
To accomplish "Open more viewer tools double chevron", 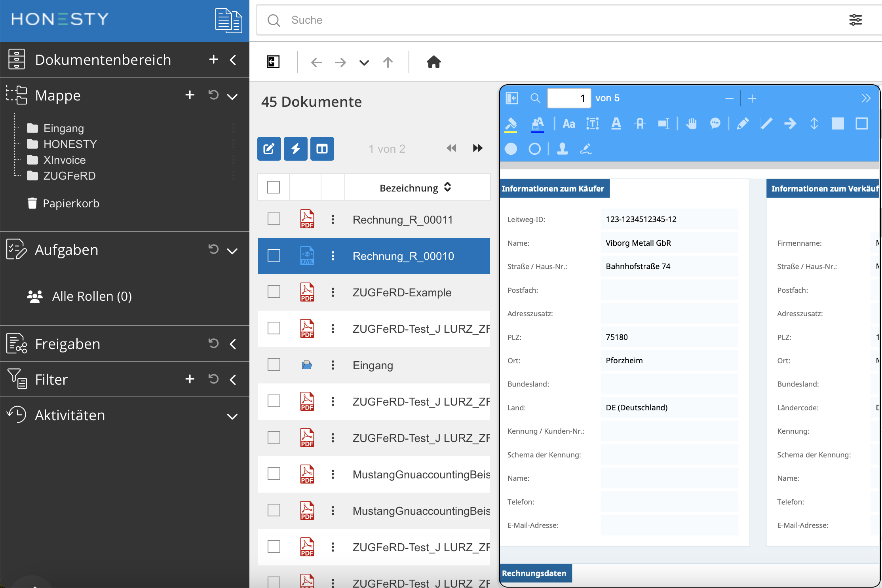I will click(866, 98).
